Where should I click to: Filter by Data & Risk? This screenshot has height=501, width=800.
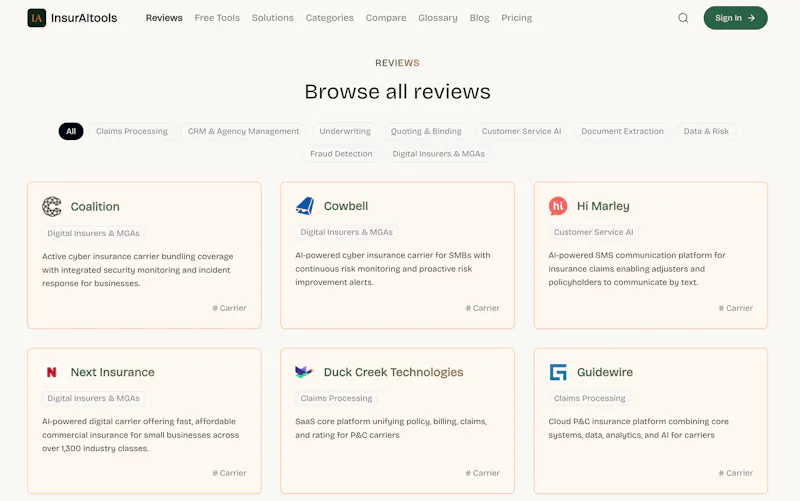coord(706,131)
